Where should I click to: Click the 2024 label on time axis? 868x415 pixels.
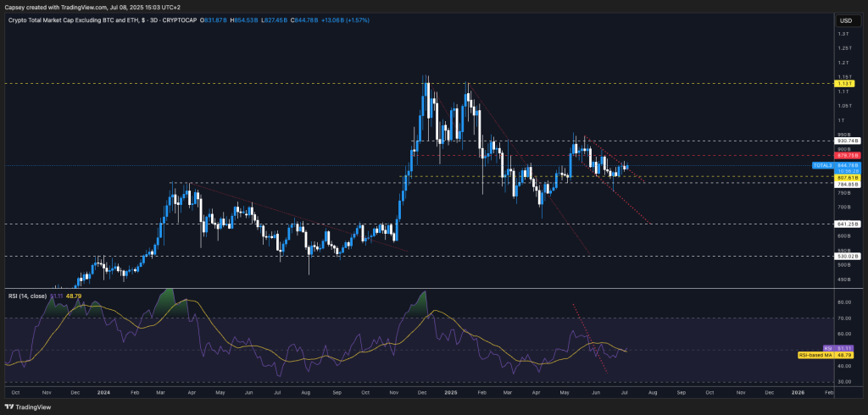104,393
